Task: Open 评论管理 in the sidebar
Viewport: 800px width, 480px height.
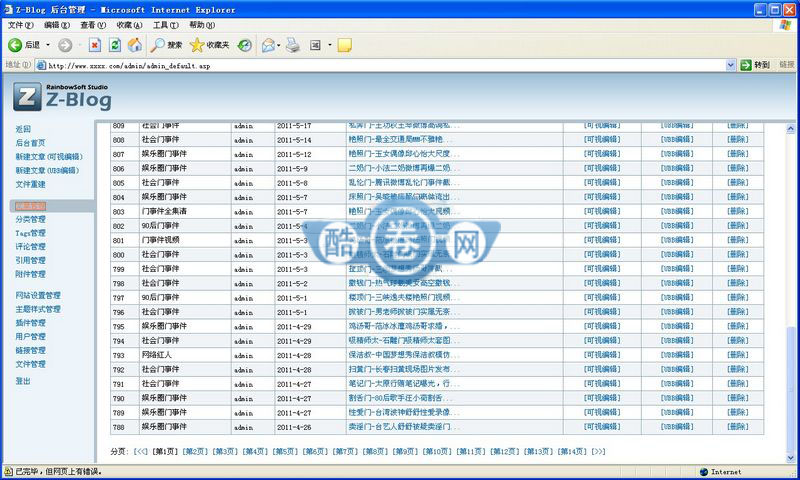Action: (x=30, y=247)
